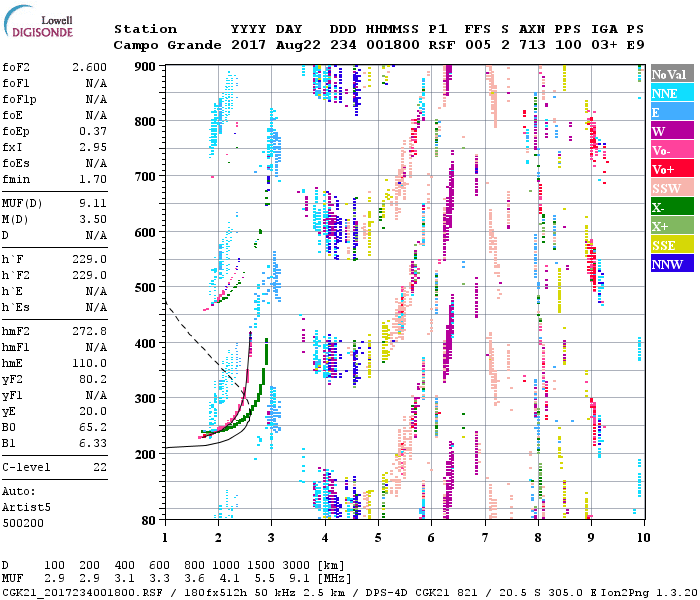Click the hmF2 value 272.8

[x=90, y=331]
